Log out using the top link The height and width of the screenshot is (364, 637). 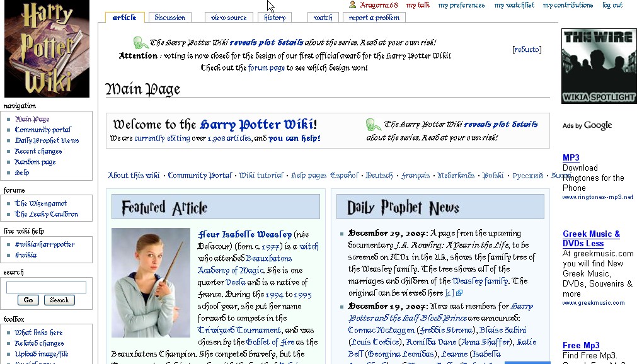click(612, 5)
